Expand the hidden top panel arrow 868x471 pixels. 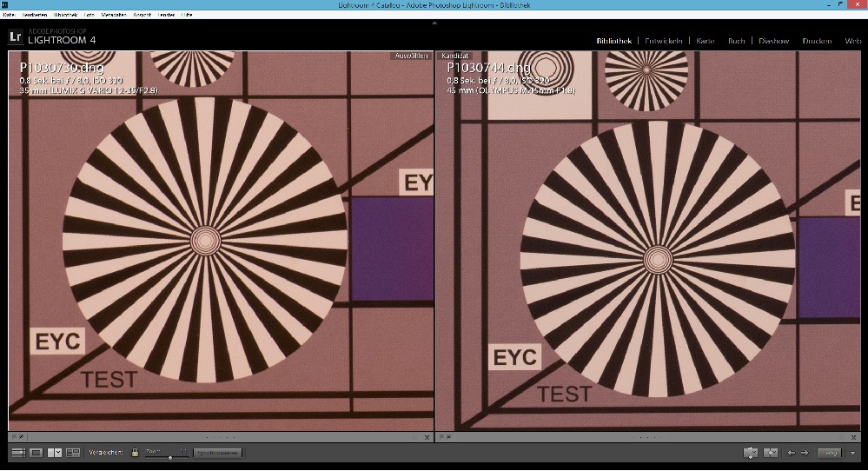(434, 23)
